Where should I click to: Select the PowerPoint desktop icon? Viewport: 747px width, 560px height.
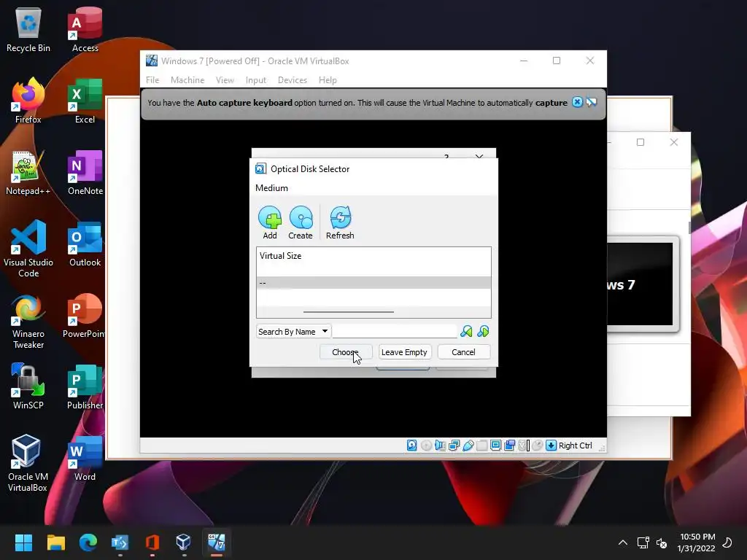(x=85, y=315)
